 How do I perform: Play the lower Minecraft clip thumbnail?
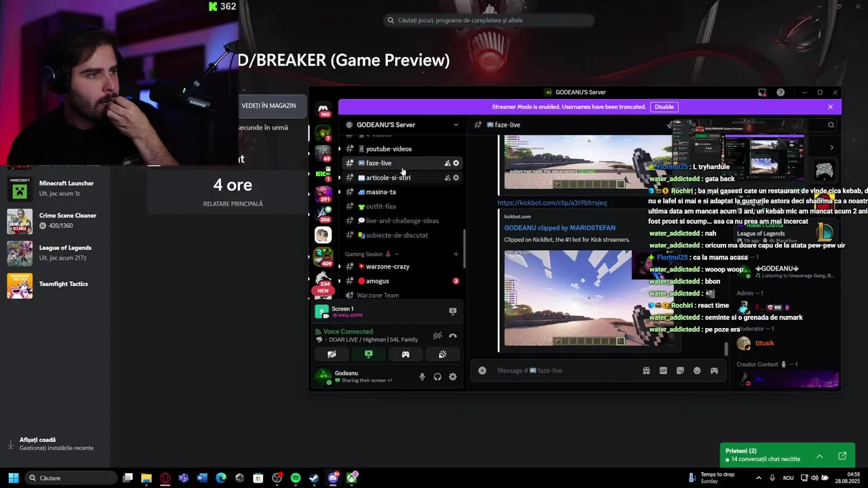(x=587, y=298)
